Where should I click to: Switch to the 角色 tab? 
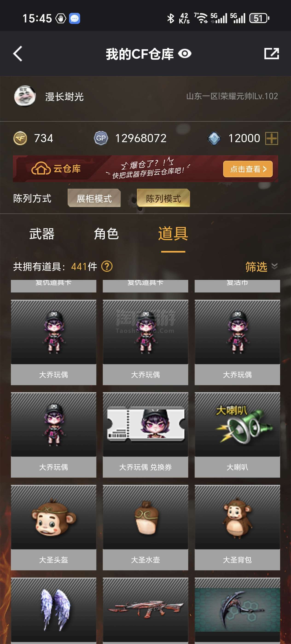(x=106, y=234)
